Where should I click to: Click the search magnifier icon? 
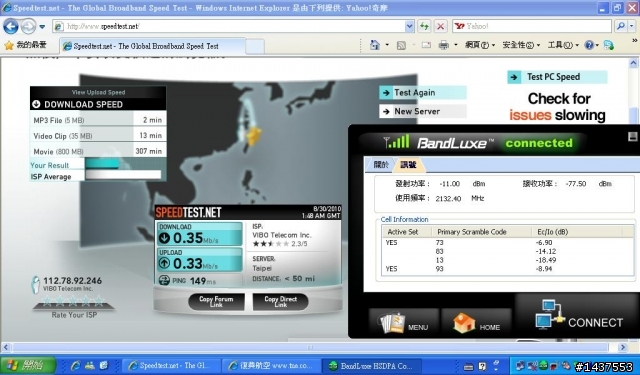coord(620,27)
